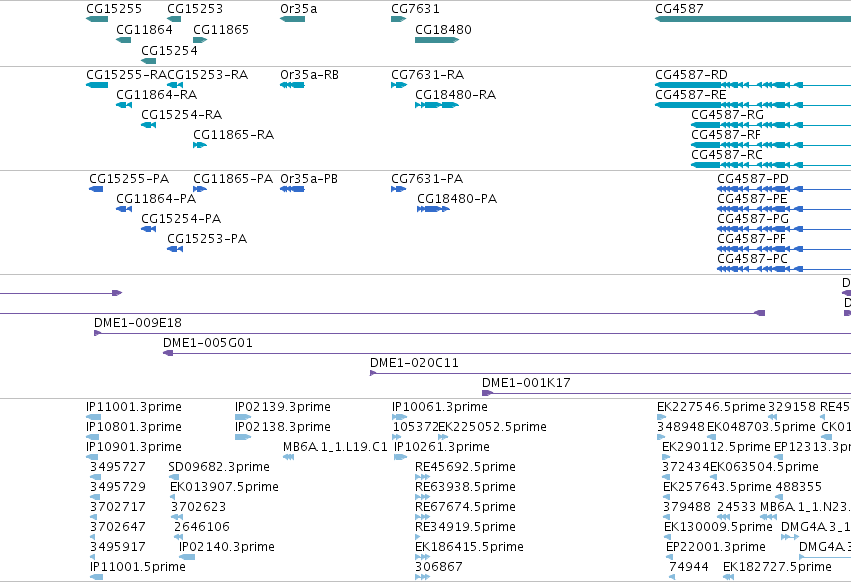Select protein CG11864-PA
The image size is (851, 582).
click(124, 209)
